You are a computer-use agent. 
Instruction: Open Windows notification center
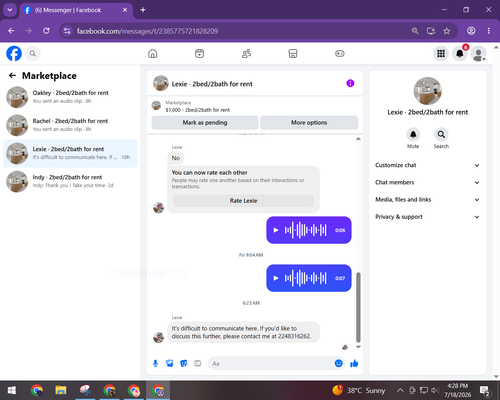(x=484, y=390)
